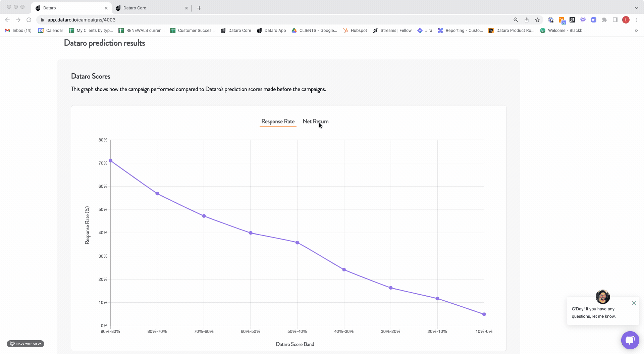The width and height of the screenshot is (644, 354).
Task: Open the Calendar bookmark
Action: pos(51,31)
